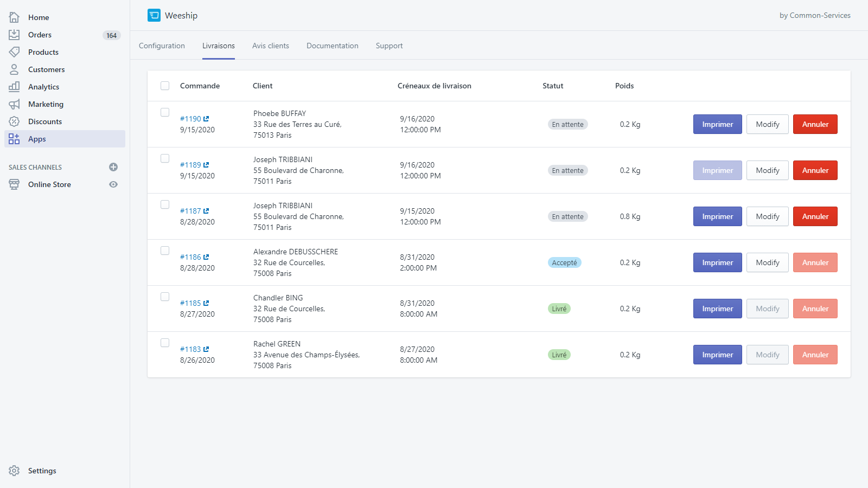Open order link #1187

pos(190,211)
